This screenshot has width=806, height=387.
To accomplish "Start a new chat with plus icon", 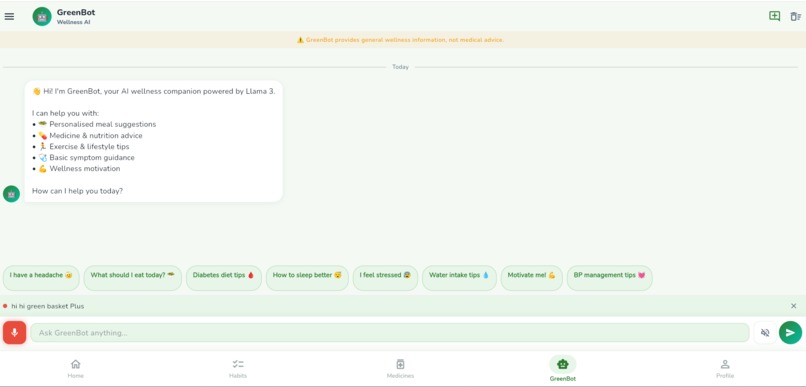I will pos(774,16).
